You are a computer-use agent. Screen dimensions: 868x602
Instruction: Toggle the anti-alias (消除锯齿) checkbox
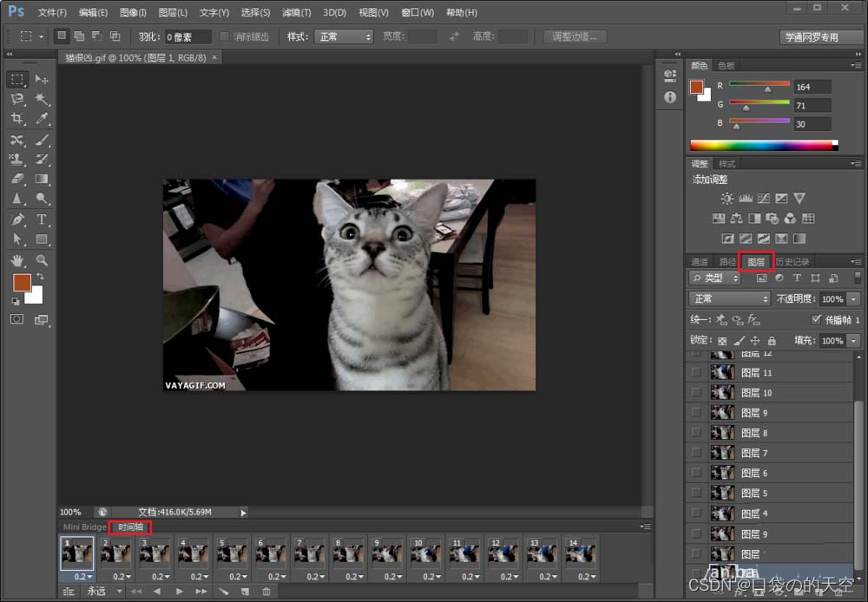tap(224, 36)
